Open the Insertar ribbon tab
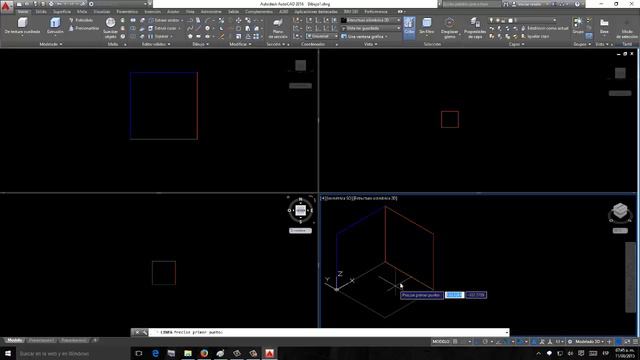Screen dimensions: 640x360 (153, 11)
